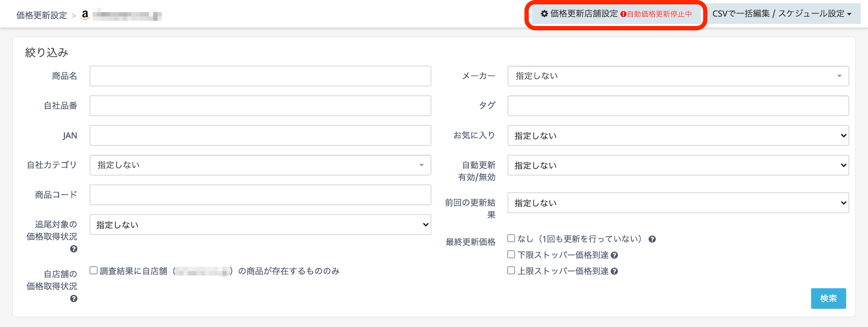The height and width of the screenshot is (327, 868).
Task: Click help icon after 上限ストッパー価格到達
Action: pos(614,272)
